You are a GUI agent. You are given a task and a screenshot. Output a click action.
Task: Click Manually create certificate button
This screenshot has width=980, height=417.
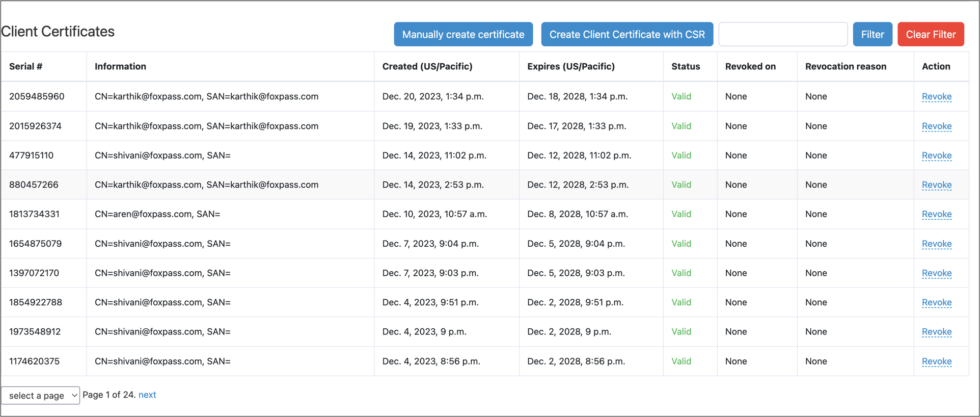463,34
